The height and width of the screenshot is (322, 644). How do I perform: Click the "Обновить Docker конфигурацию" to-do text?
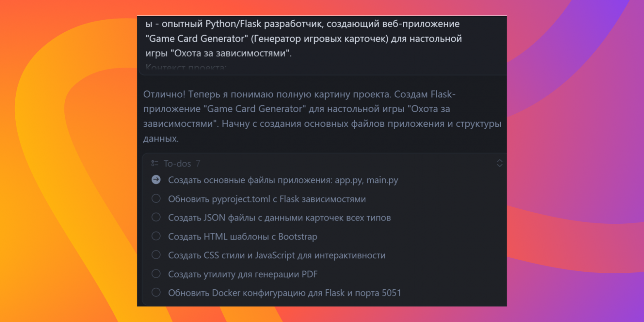(284, 292)
